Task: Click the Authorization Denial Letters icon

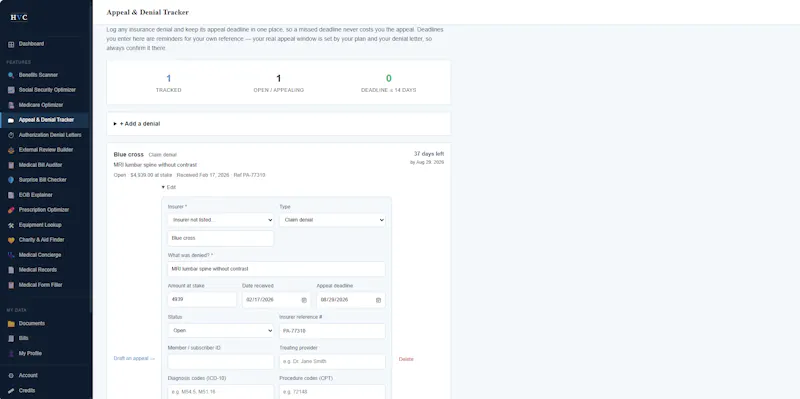Action: [x=11, y=135]
